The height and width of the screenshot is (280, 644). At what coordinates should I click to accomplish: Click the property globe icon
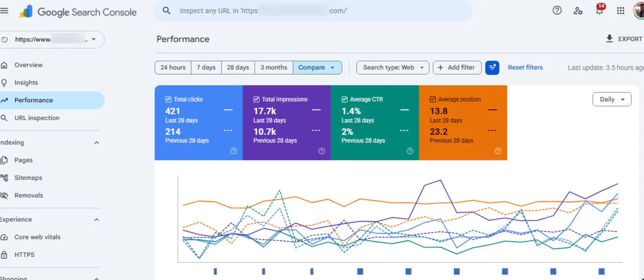click(x=5, y=40)
